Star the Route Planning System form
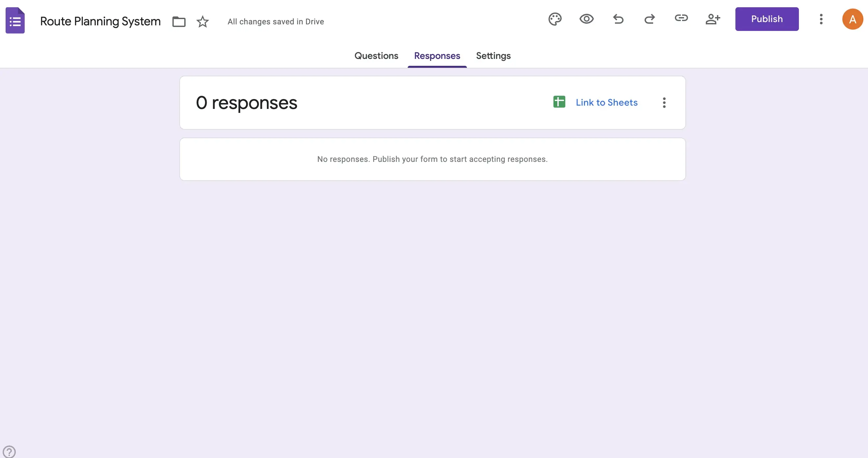Image resolution: width=868 pixels, height=458 pixels. coord(202,21)
